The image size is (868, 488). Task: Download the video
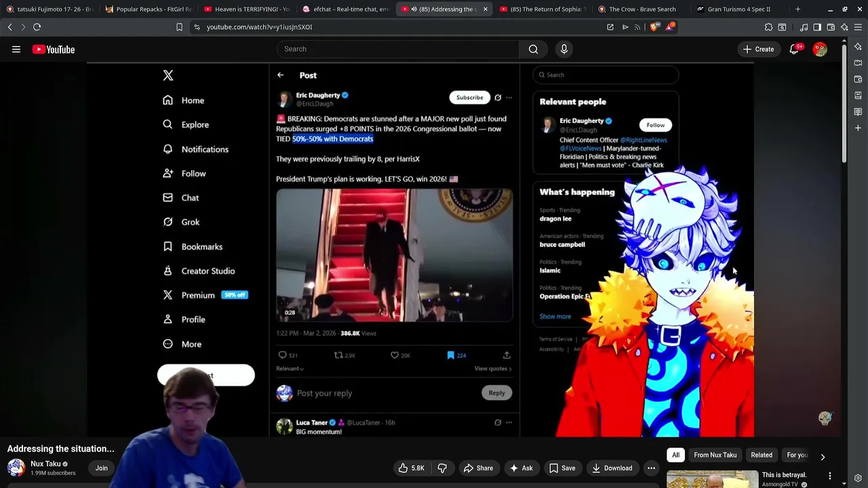point(611,468)
